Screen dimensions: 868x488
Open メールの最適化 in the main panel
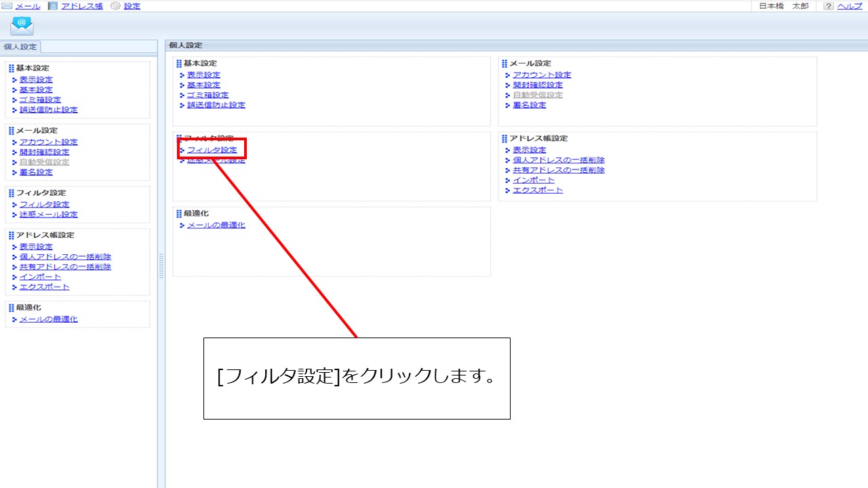[216, 225]
